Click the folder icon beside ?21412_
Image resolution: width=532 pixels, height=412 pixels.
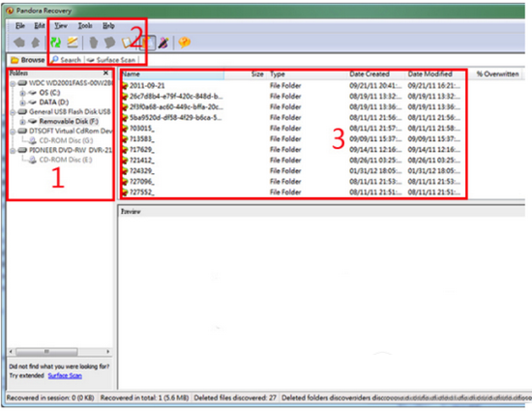125,161
